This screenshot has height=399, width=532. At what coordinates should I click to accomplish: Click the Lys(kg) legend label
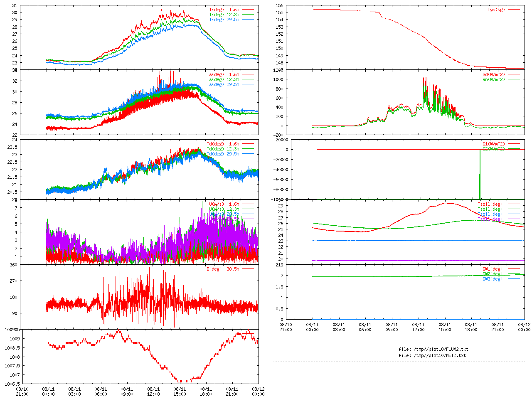coord(496,10)
